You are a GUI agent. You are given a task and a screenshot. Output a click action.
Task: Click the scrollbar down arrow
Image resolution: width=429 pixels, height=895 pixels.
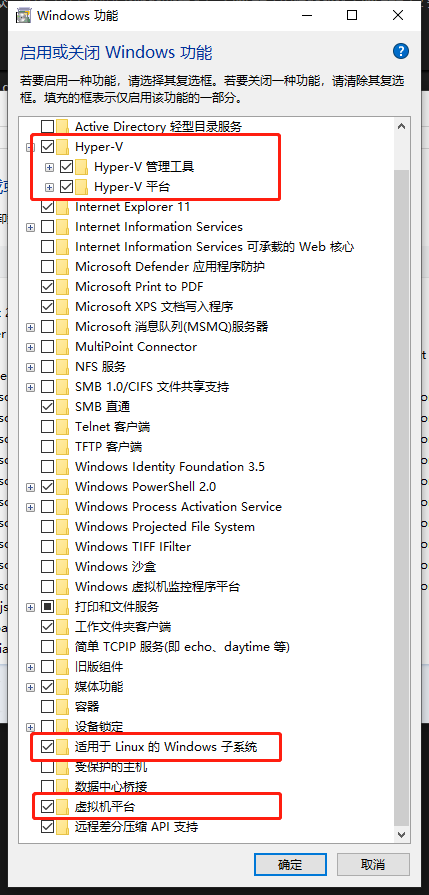point(402,834)
